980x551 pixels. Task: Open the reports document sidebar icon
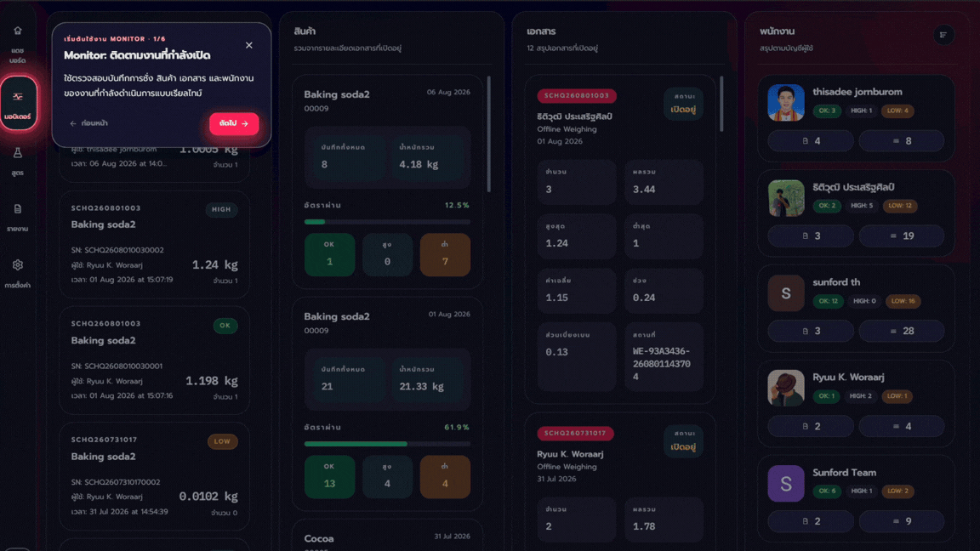coord(18,209)
